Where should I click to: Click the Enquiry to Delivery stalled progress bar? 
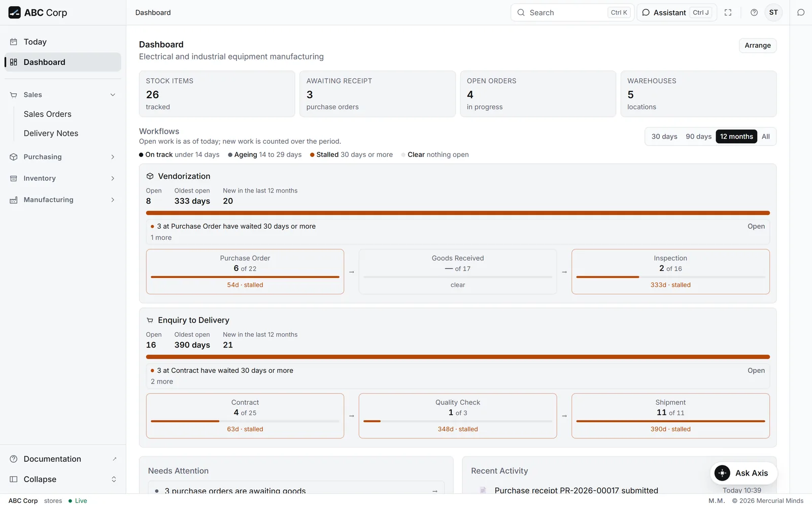pyautogui.click(x=458, y=357)
